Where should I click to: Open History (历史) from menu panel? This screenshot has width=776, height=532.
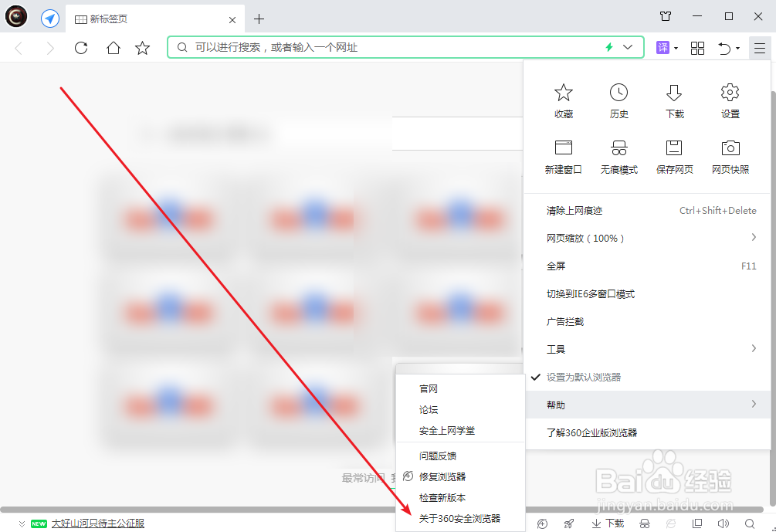pos(618,101)
